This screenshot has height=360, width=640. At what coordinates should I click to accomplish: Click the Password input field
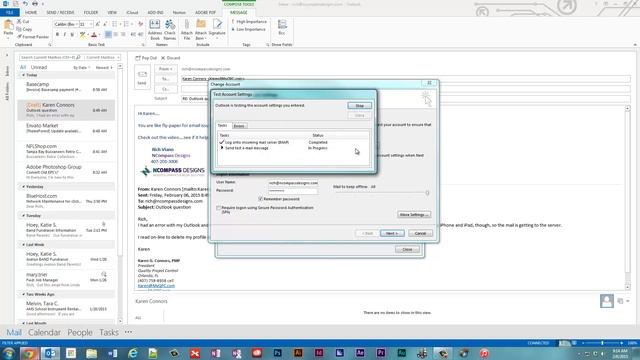tap(293, 191)
